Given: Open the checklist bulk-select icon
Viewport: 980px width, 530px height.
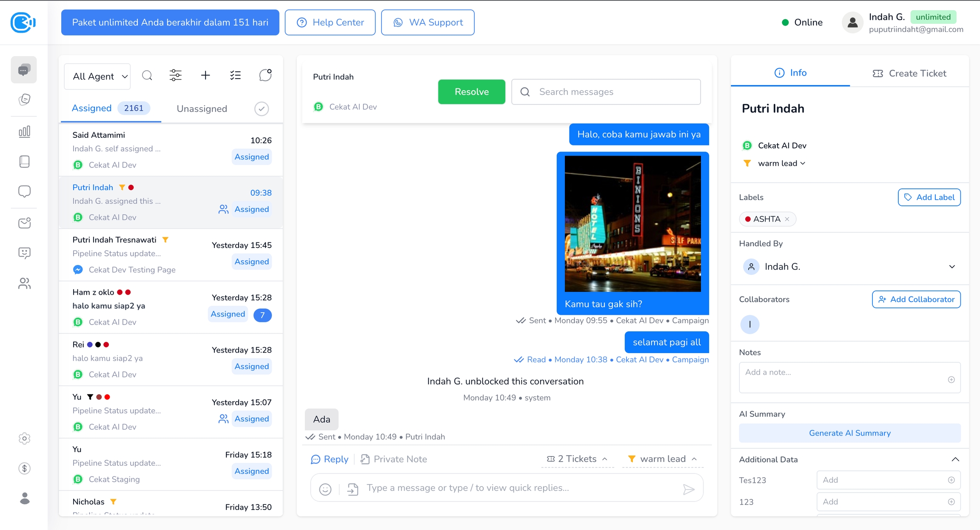Looking at the screenshot, I should click(x=235, y=76).
